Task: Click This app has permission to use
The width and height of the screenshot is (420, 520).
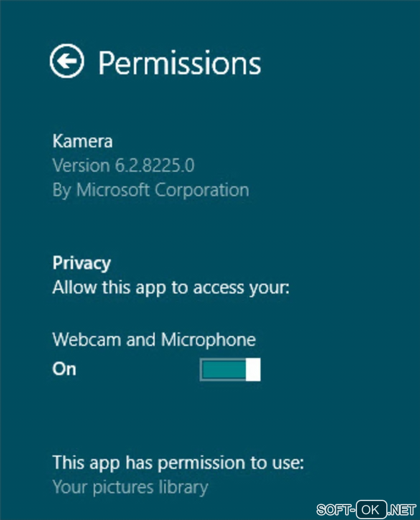Action: (178, 463)
